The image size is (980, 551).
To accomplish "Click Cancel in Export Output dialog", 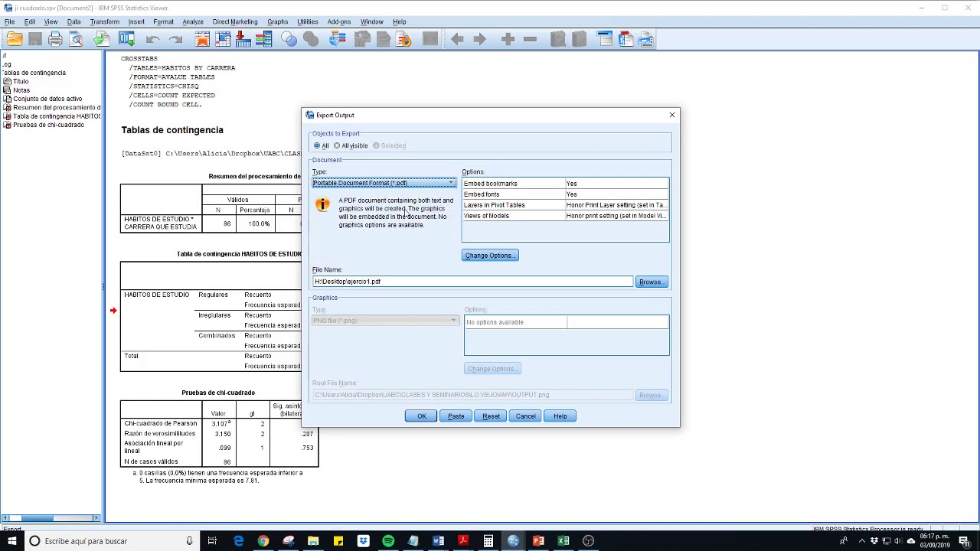I will [525, 416].
